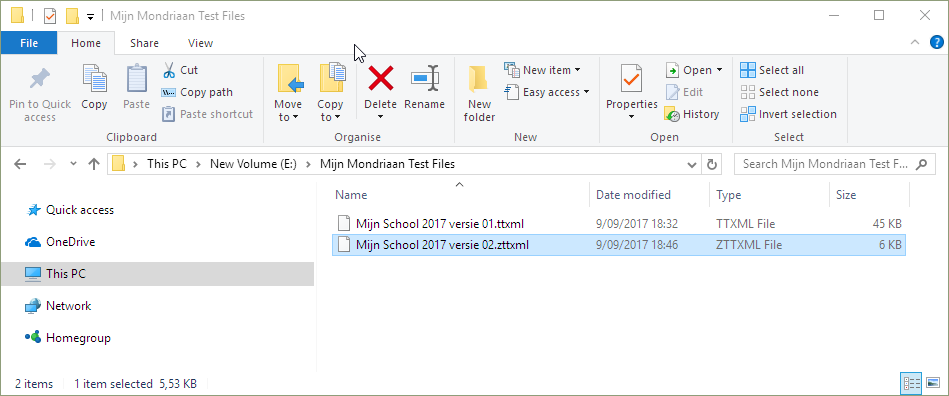
Task: Select Mijn School 2017 versie 02.zttxml
Action: pos(619,245)
